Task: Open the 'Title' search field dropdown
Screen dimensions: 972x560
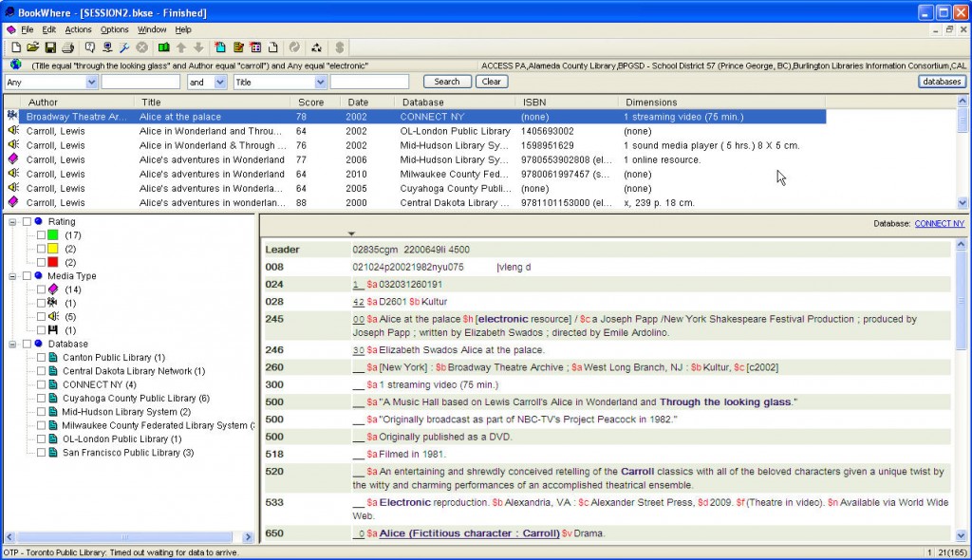Action: (x=320, y=82)
